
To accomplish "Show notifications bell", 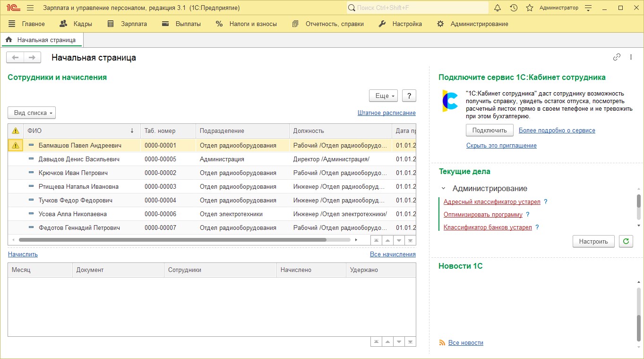I will (498, 8).
